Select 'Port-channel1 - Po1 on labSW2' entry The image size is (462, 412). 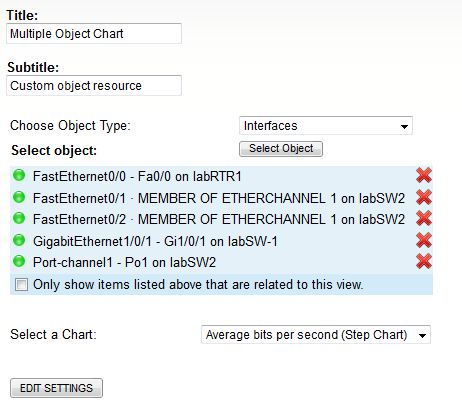pos(124,262)
